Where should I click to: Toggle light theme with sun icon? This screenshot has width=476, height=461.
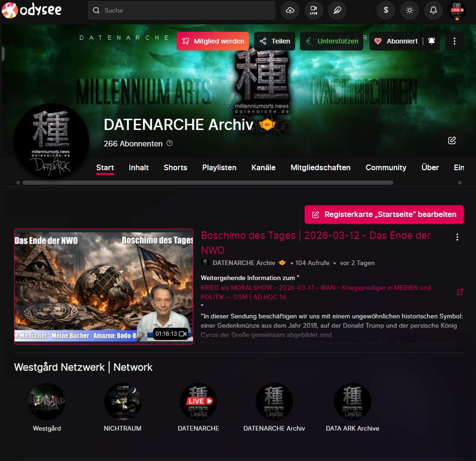point(410,10)
